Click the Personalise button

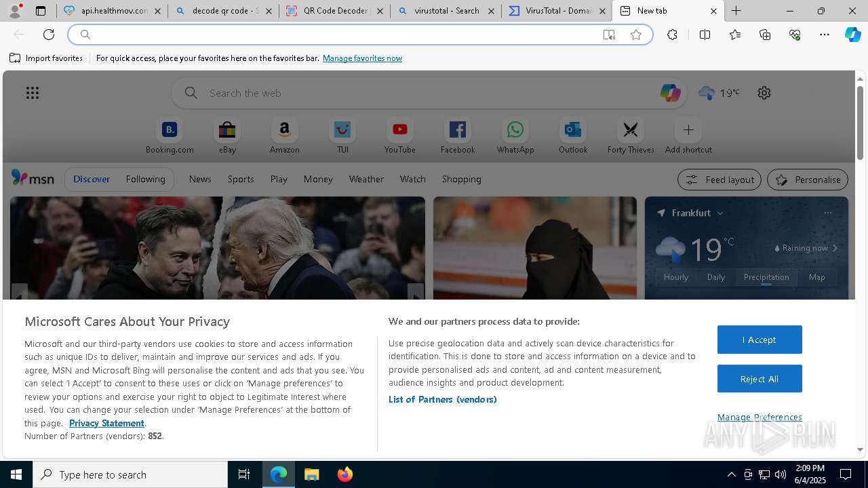tap(808, 180)
